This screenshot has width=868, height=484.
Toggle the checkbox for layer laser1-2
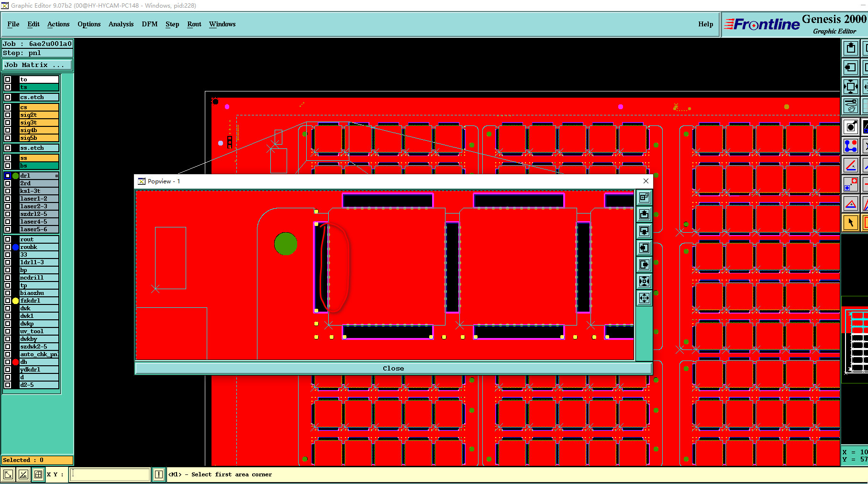click(x=8, y=199)
